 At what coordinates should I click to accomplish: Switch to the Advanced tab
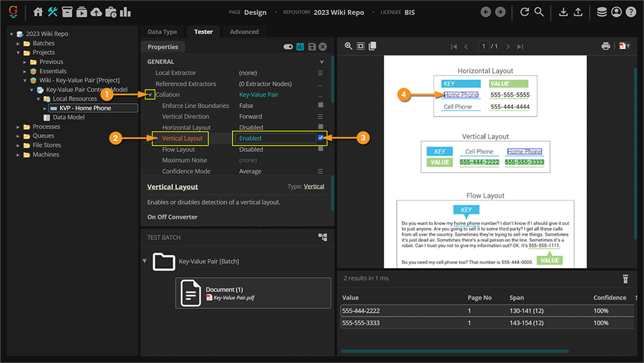coord(244,32)
